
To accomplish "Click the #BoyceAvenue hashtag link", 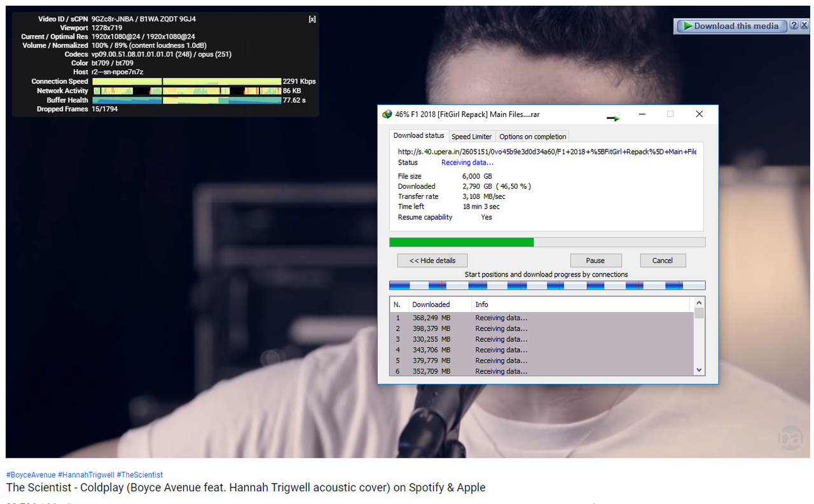I will [x=31, y=475].
